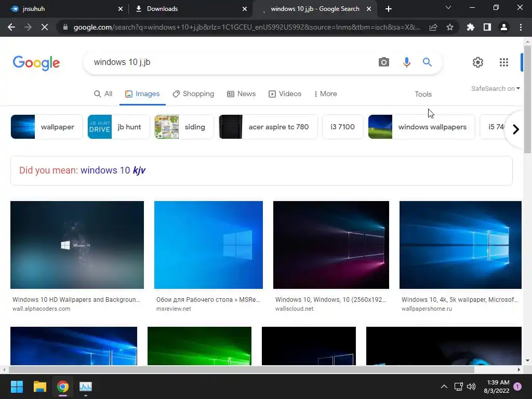Click the share page icon in address bar

[433, 27]
